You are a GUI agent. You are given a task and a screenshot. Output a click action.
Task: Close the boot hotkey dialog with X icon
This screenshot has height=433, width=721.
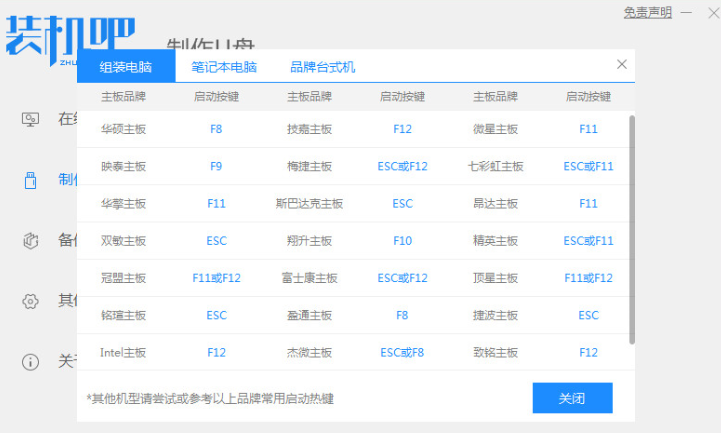pyautogui.click(x=622, y=64)
